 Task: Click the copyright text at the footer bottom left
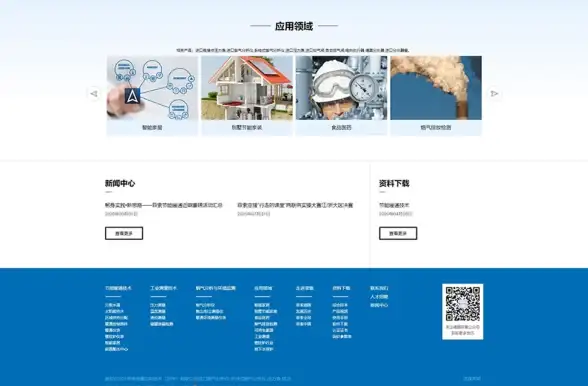click(198, 379)
